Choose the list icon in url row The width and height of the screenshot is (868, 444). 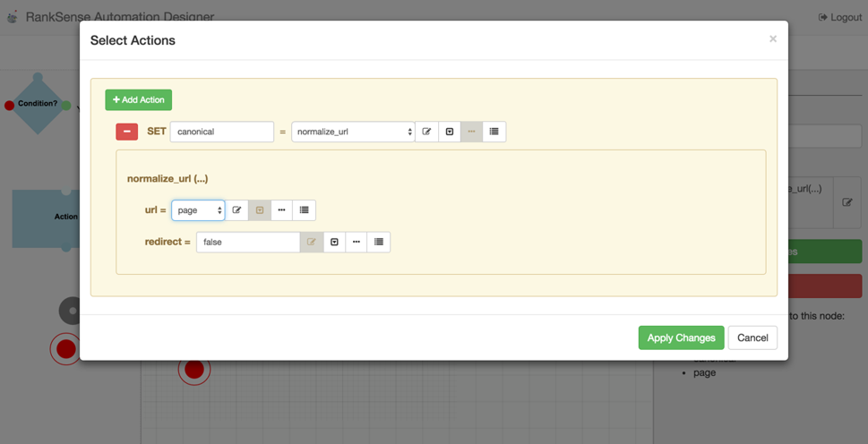click(x=304, y=210)
